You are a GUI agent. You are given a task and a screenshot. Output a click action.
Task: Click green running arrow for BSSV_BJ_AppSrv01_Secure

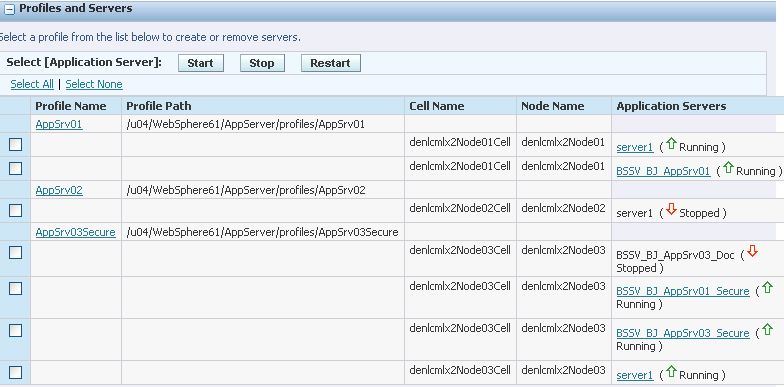(767, 288)
